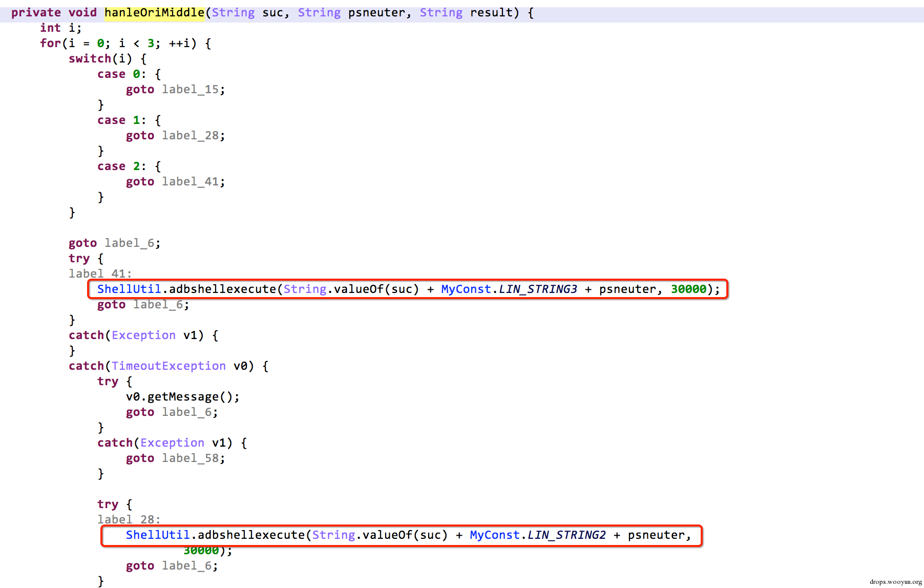Click 'v0.getMessage();' call
This screenshot has width=924, height=588.
183,397
